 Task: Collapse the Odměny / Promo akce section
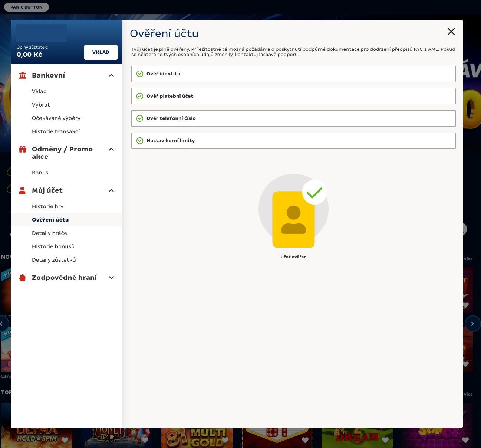click(x=111, y=149)
